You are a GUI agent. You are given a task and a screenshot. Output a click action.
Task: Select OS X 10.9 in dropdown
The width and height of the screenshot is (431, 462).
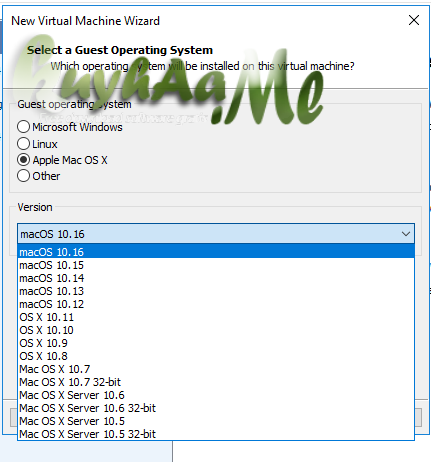[216, 343]
